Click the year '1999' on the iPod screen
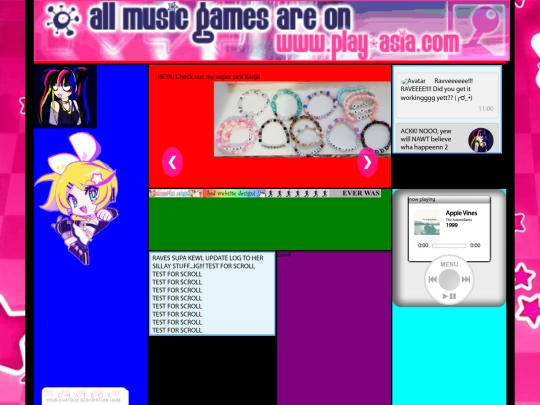 pos(451,225)
